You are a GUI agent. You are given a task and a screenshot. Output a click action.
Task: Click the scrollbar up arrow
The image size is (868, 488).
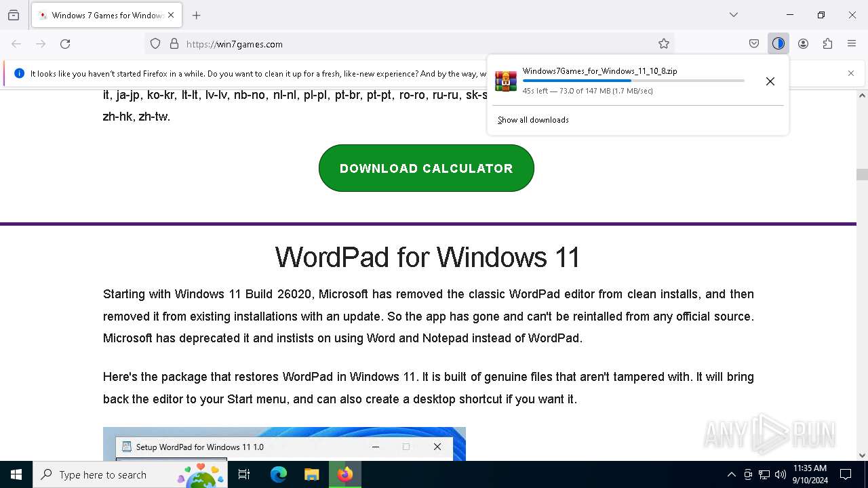(x=862, y=96)
